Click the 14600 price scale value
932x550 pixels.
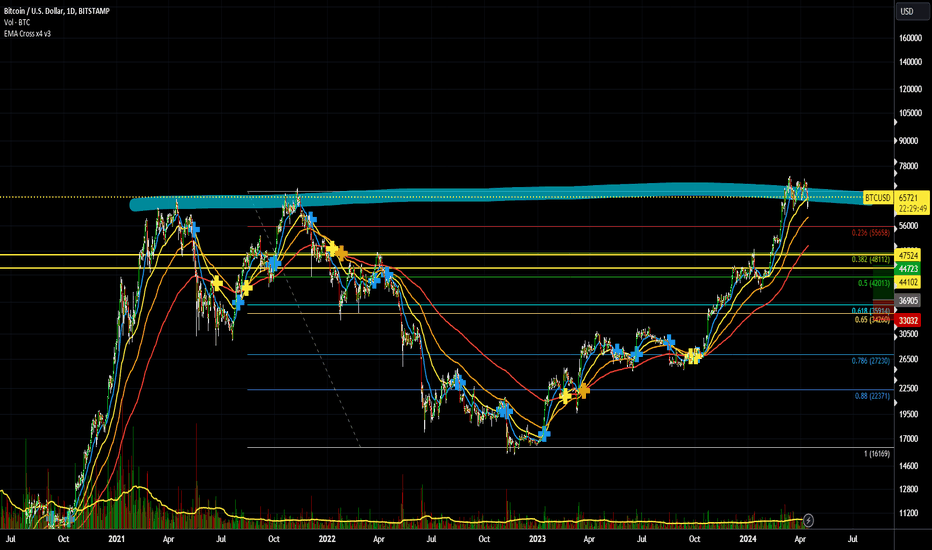coord(909,466)
